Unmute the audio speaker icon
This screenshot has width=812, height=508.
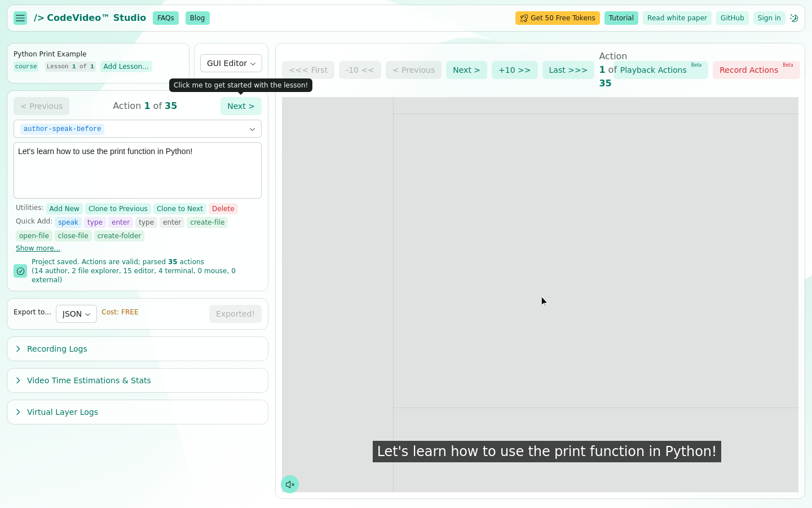(x=290, y=484)
